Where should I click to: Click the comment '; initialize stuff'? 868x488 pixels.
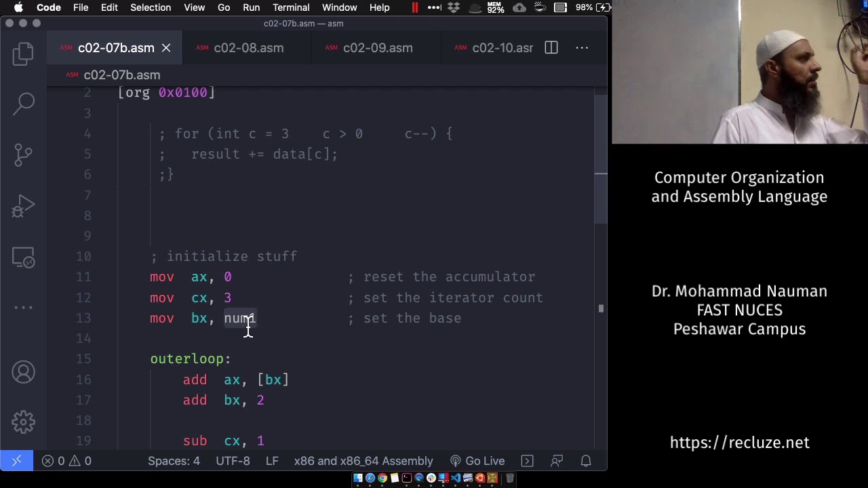coord(223,257)
